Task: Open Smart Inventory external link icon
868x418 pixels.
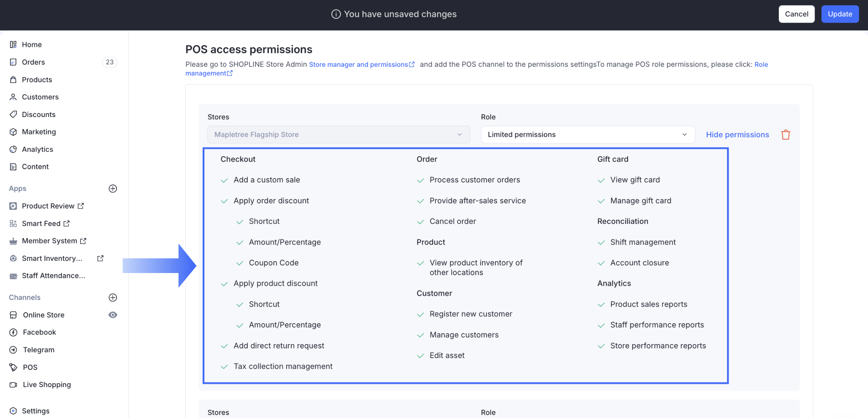Action: pyautogui.click(x=100, y=258)
